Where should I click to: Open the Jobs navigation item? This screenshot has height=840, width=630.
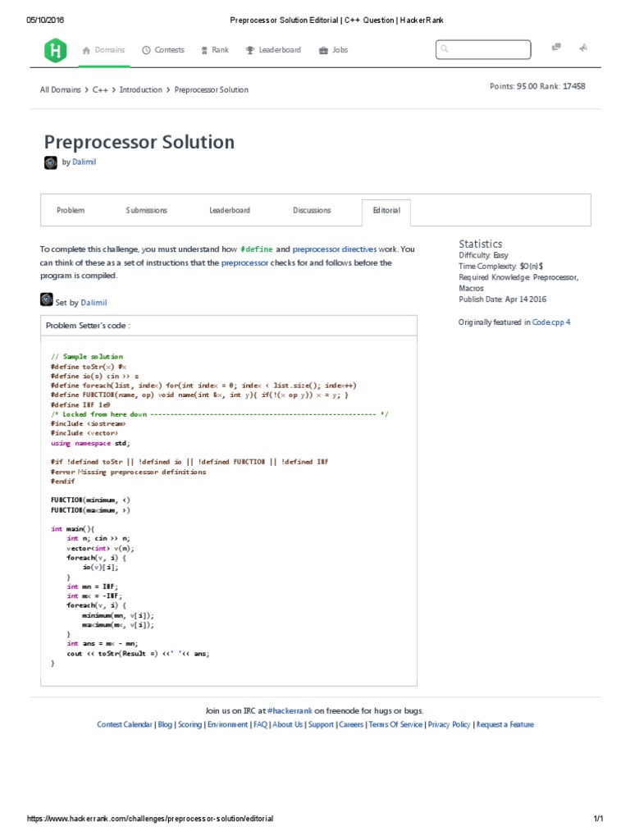click(x=334, y=50)
